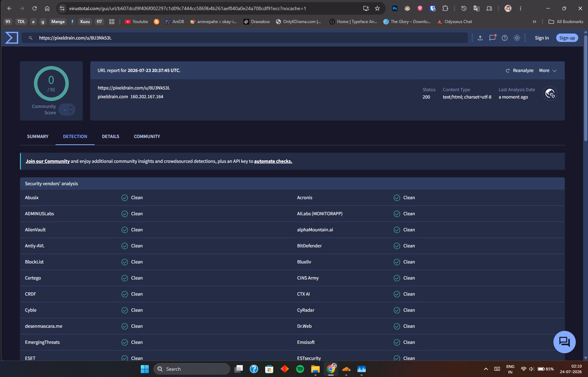
Task: Open Spotify from the taskbar
Action: point(300,369)
